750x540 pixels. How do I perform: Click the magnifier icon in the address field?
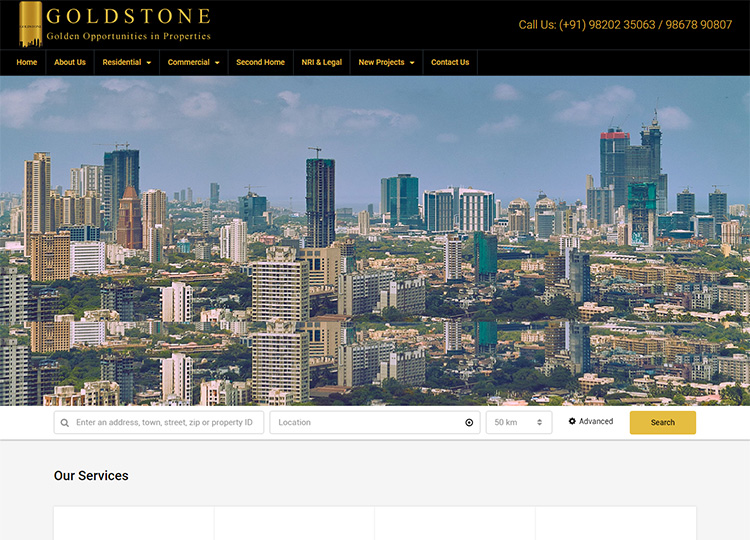pos(65,423)
